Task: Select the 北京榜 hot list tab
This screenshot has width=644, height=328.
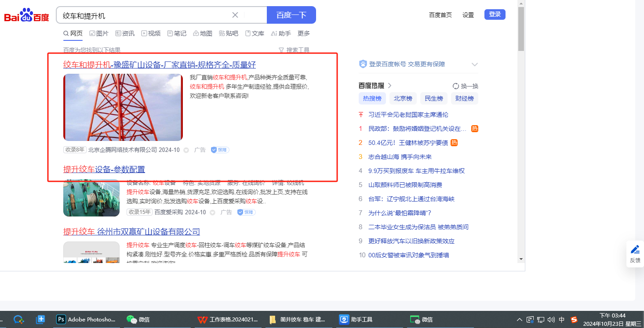Action: click(x=403, y=98)
